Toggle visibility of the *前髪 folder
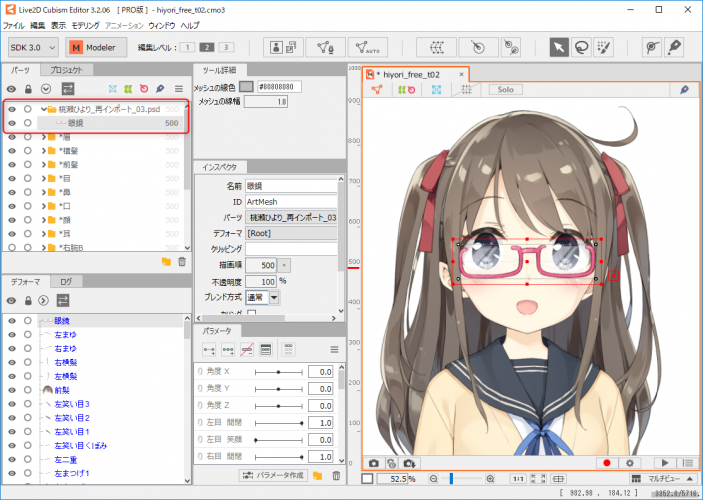 tap(12, 164)
